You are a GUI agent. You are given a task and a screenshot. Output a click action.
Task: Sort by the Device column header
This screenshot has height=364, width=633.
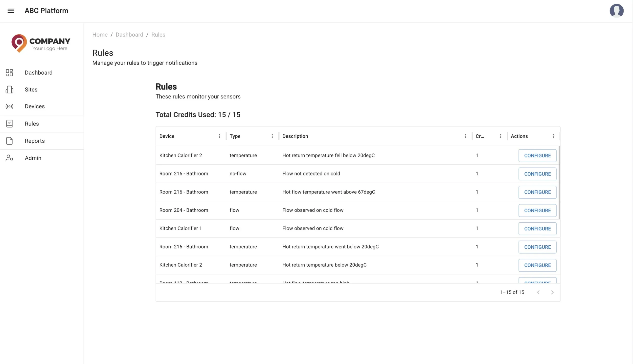coord(167,136)
